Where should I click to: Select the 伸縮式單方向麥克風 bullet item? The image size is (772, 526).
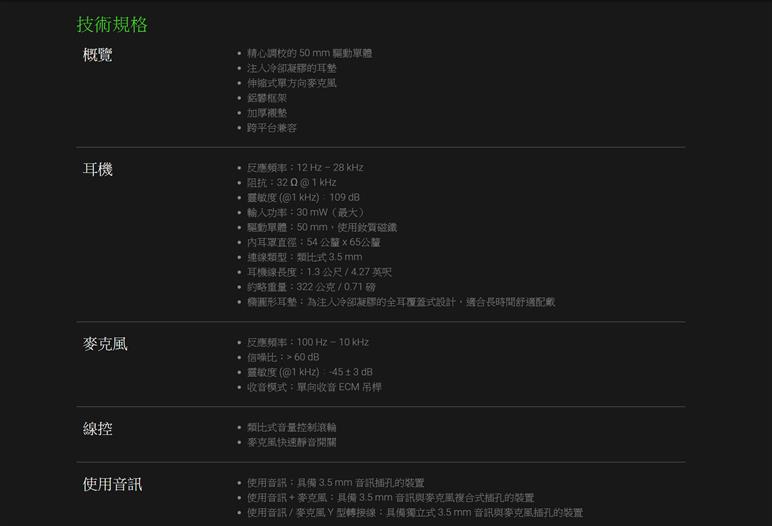coord(291,83)
